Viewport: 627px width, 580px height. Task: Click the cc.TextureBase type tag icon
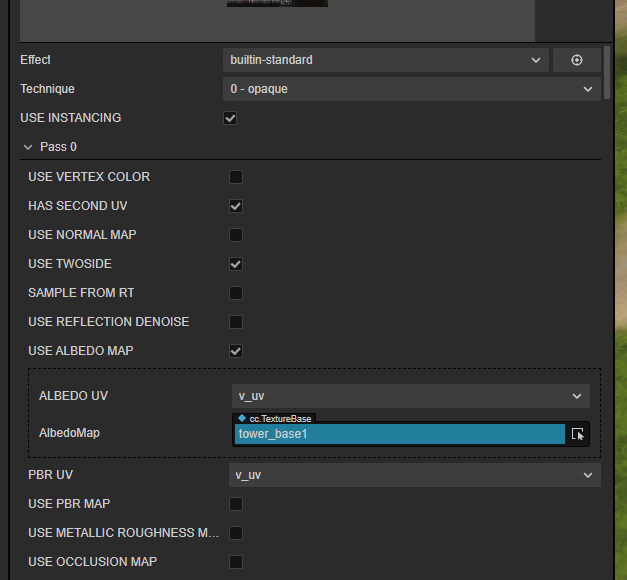242,418
